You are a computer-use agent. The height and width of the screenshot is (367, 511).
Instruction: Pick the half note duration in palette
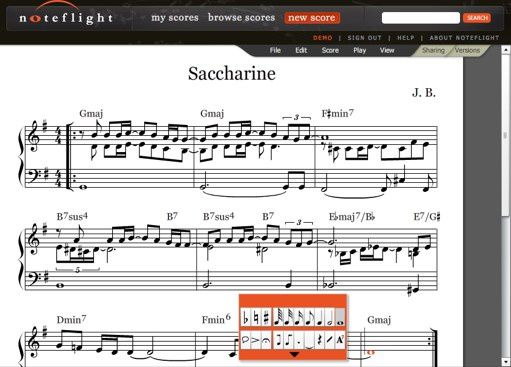click(x=329, y=317)
